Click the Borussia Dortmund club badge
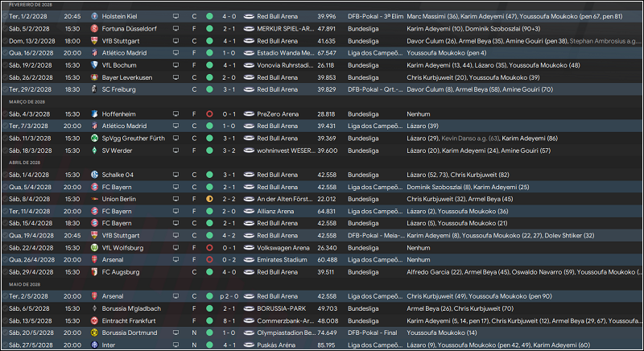 94,333
